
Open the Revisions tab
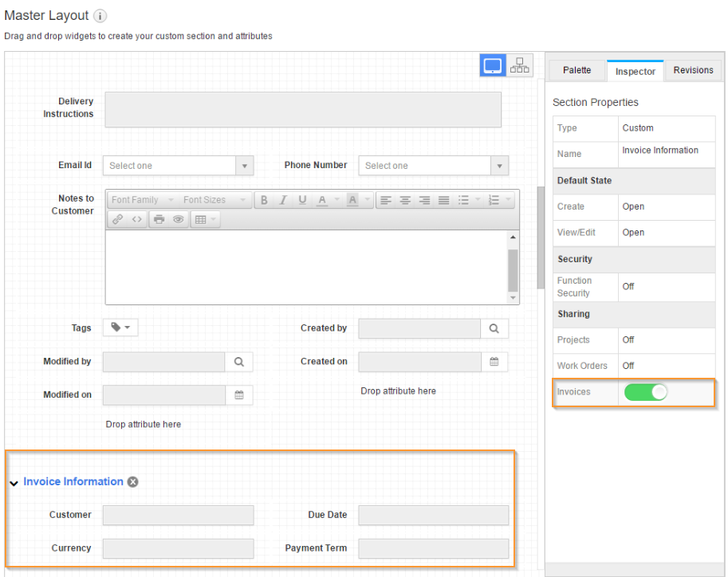point(693,70)
